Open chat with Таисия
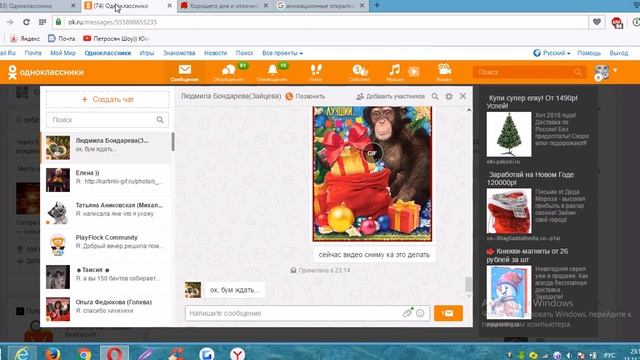This screenshot has height=360, width=640. [106, 277]
